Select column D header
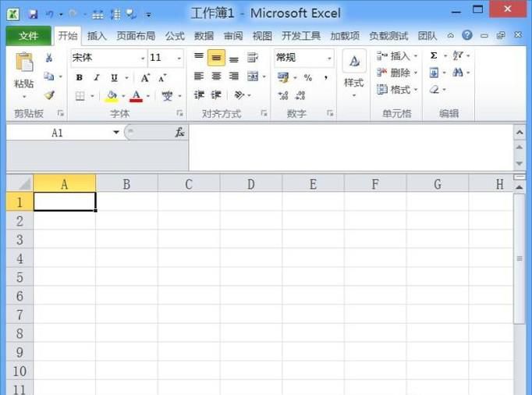 pyautogui.click(x=250, y=184)
